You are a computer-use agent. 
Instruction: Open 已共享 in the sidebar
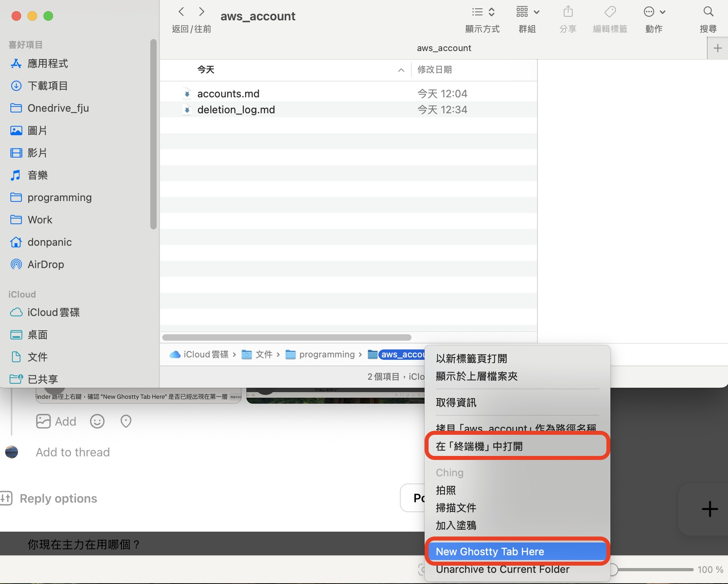click(43, 380)
